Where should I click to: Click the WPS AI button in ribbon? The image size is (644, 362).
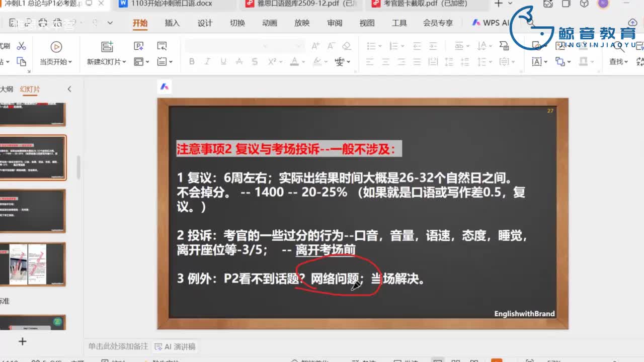(x=491, y=23)
